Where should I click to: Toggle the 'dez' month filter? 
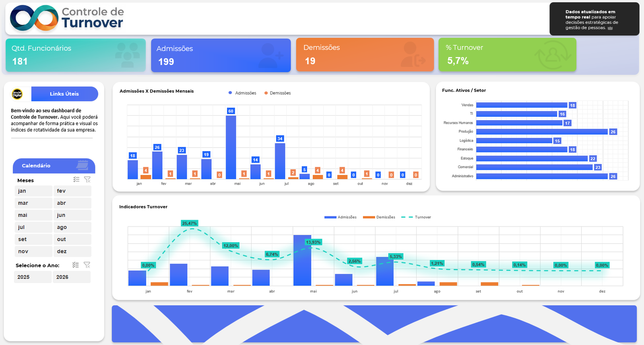coord(72,251)
